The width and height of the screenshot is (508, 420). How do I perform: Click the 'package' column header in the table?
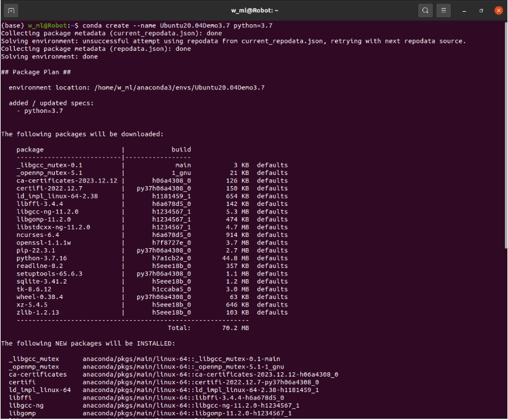30,150
